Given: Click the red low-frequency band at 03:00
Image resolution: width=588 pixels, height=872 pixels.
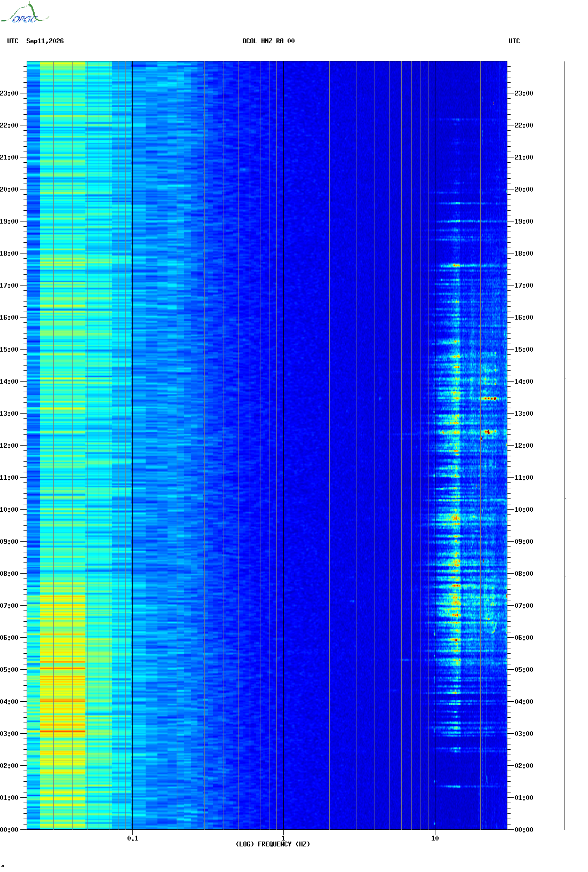Looking at the screenshot, I should [x=63, y=731].
